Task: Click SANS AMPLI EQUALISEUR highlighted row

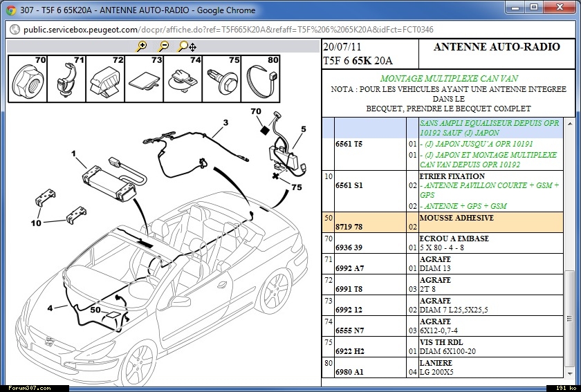Action: (443, 128)
